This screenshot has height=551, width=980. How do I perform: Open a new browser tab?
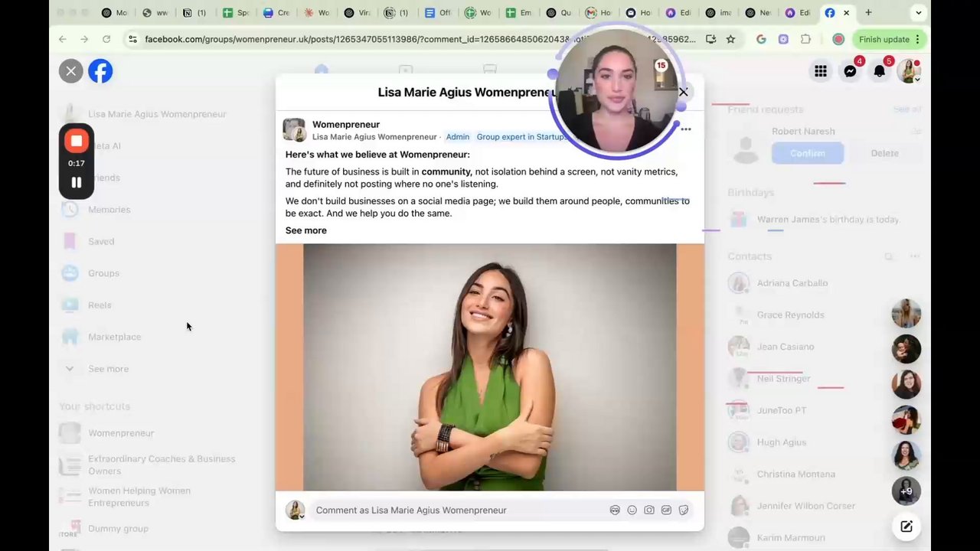[x=868, y=12]
